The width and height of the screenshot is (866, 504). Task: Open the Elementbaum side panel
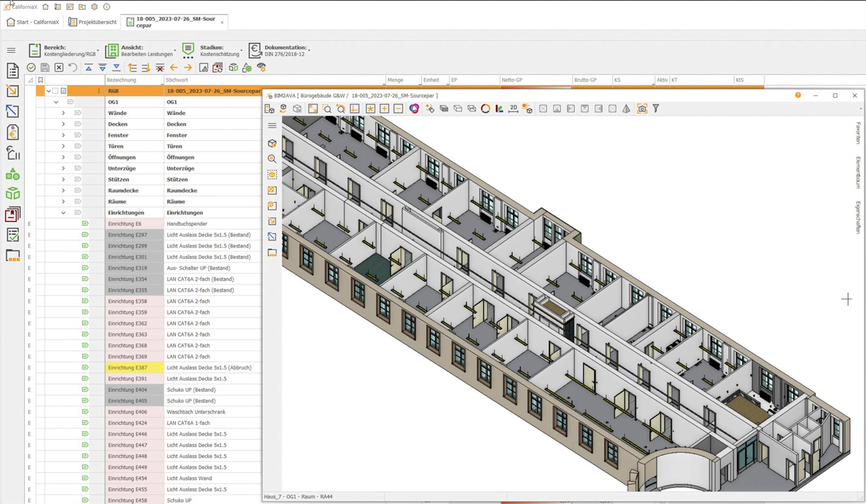[858, 173]
